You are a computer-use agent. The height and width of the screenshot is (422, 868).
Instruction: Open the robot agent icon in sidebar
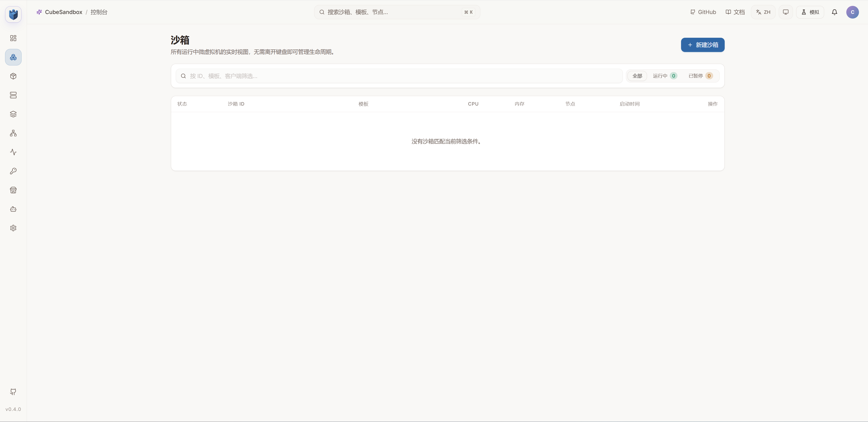click(14, 209)
